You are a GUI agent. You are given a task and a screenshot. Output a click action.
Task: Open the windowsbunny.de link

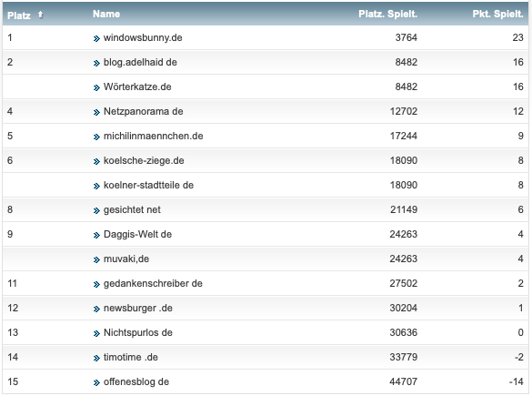click(143, 37)
